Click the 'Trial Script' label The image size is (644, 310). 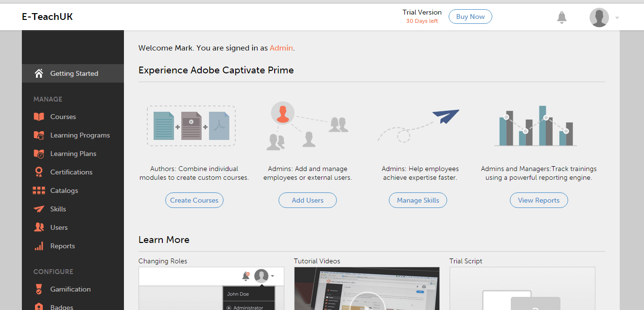(x=466, y=261)
